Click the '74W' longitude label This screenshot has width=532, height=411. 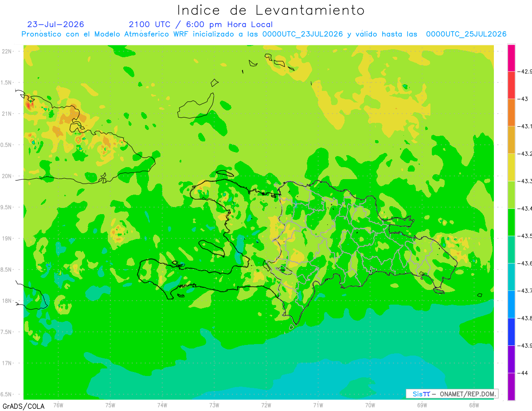coord(162,405)
